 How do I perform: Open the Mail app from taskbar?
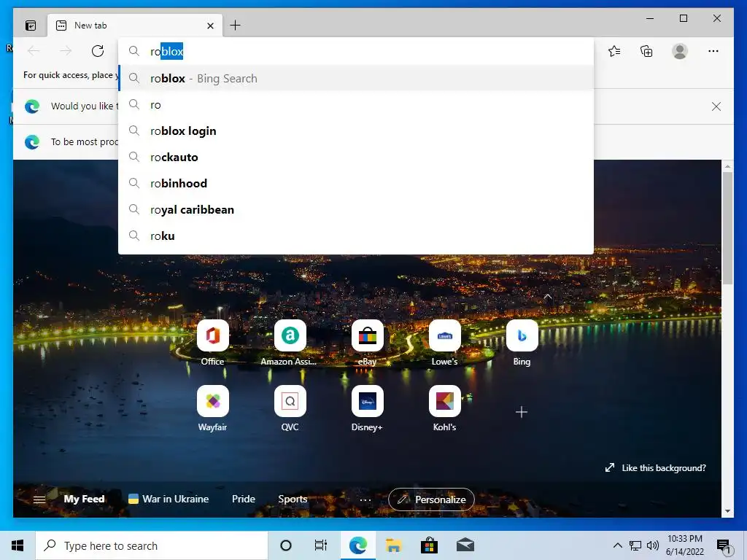tap(465, 545)
